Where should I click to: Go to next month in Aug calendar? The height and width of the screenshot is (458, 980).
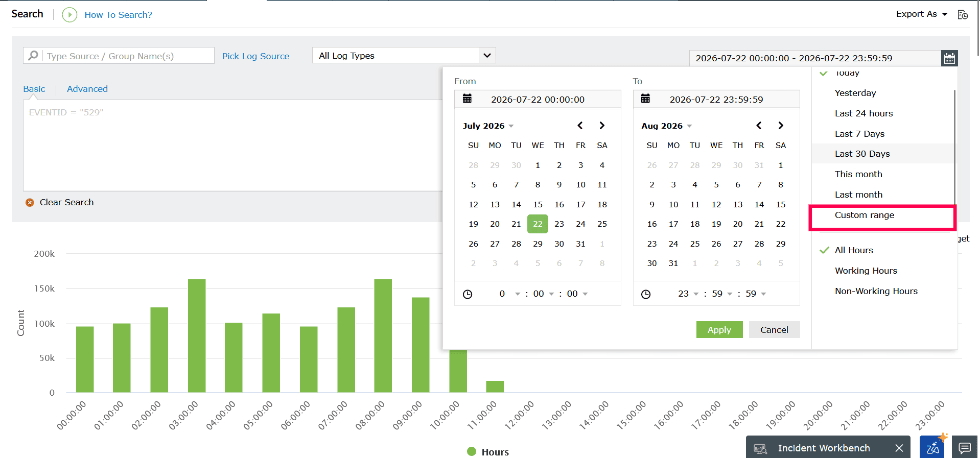click(780, 126)
